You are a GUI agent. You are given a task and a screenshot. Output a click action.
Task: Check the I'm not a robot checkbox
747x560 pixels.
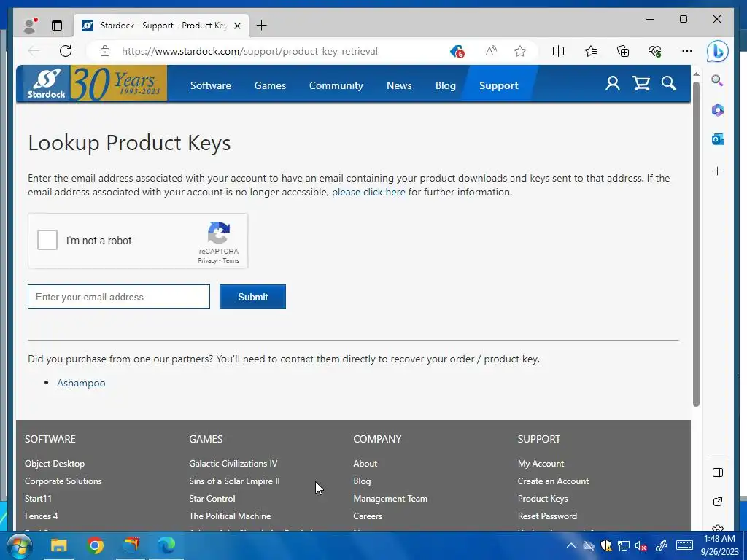pyautogui.click(x=47, y=240)
